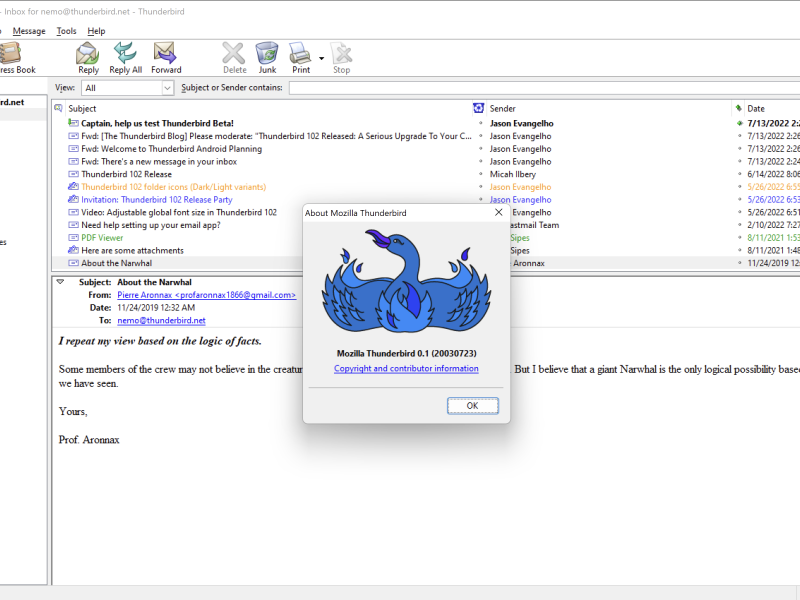Image resolution: width=800 pixels, height=600 pixels.
Task: Click envelope icon of 'Thunderbird 102 Release' row
Action: point(73,174)
